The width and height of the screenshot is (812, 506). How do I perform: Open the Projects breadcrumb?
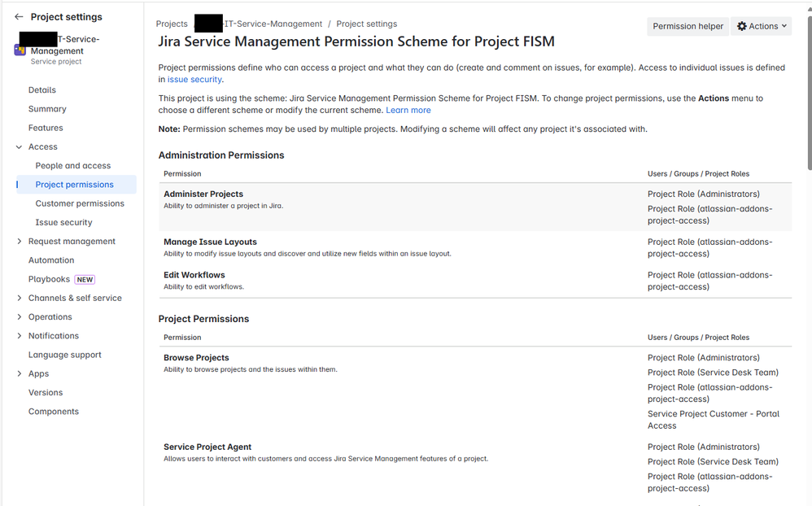pyautogui.click(x=171, y=24)
